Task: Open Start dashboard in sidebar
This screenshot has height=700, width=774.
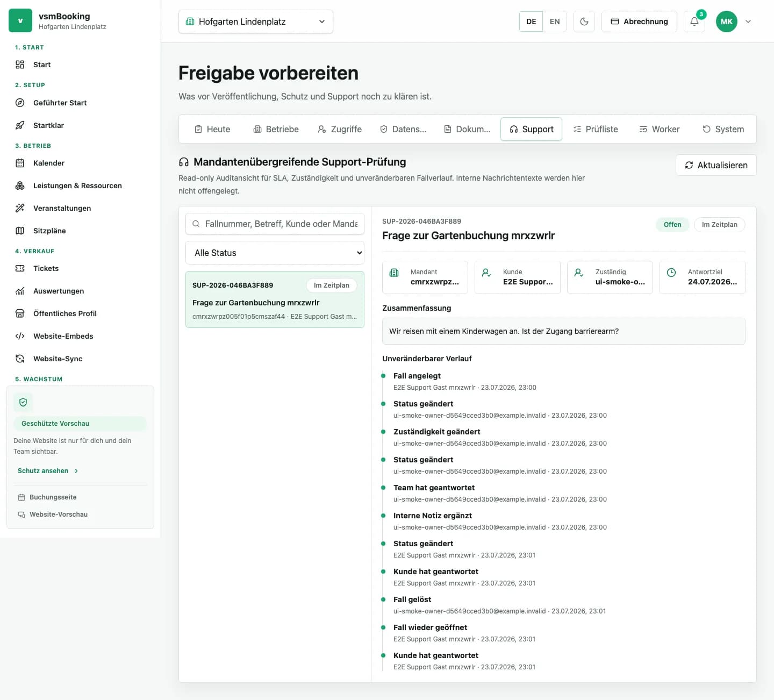Action: click(x=80, y=65)
